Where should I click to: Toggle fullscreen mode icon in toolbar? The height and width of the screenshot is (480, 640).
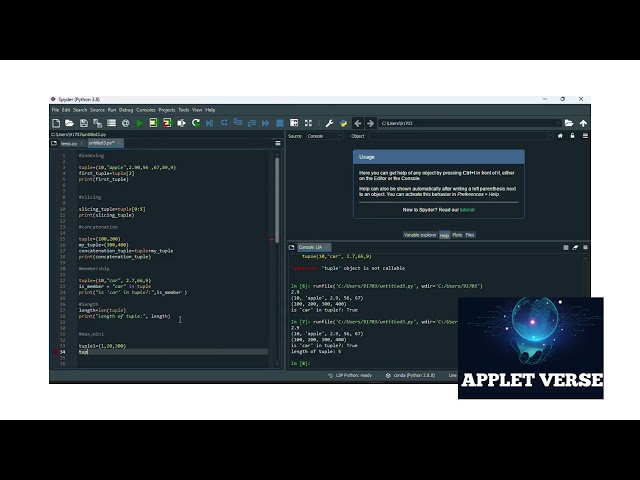click(308, 123)
